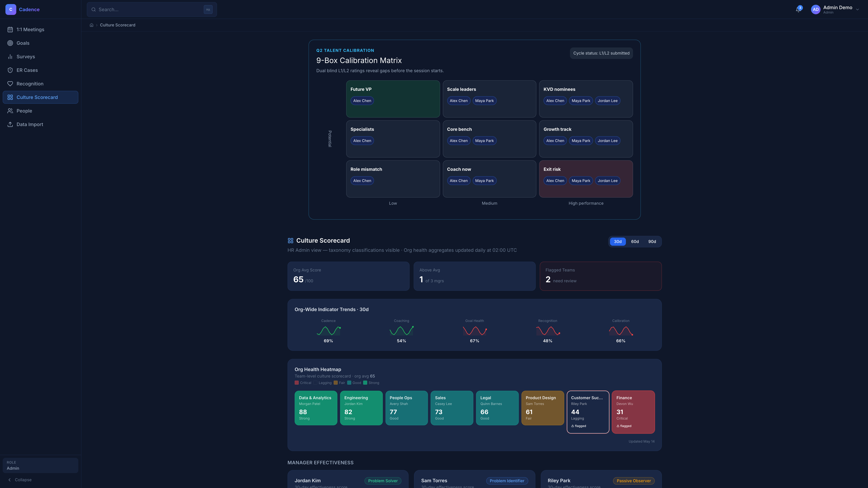The width and height of the screenshot is (868, 488).
Task: Select the 30d time range
Action: point(618,241)
